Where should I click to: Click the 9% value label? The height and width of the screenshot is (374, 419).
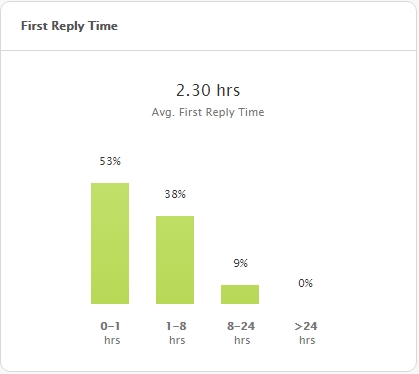(241, 263)
